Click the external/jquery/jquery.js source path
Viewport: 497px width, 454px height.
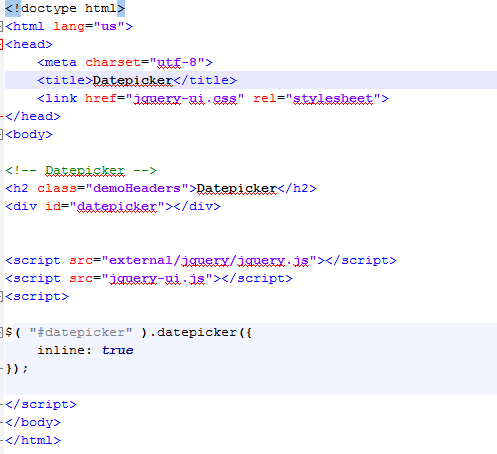point(209,260)
